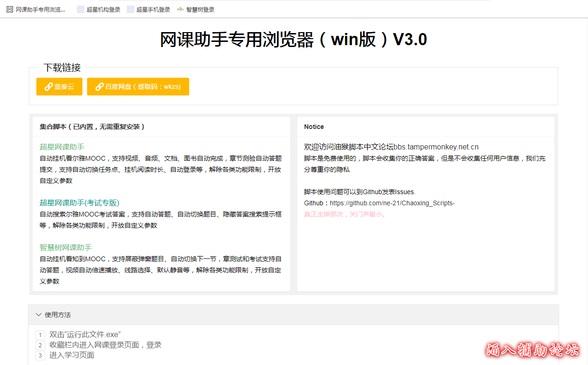Select step 3 进入学习页面 text

72,355
